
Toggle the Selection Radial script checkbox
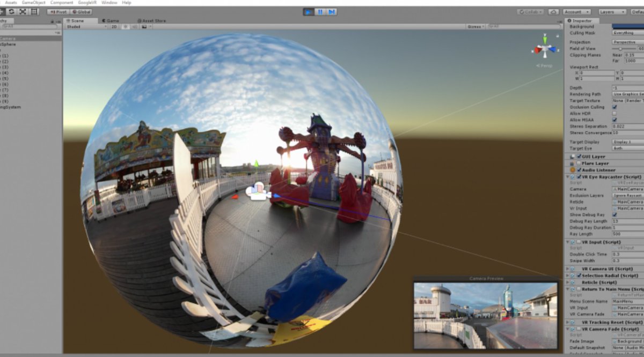pos(579,276)
